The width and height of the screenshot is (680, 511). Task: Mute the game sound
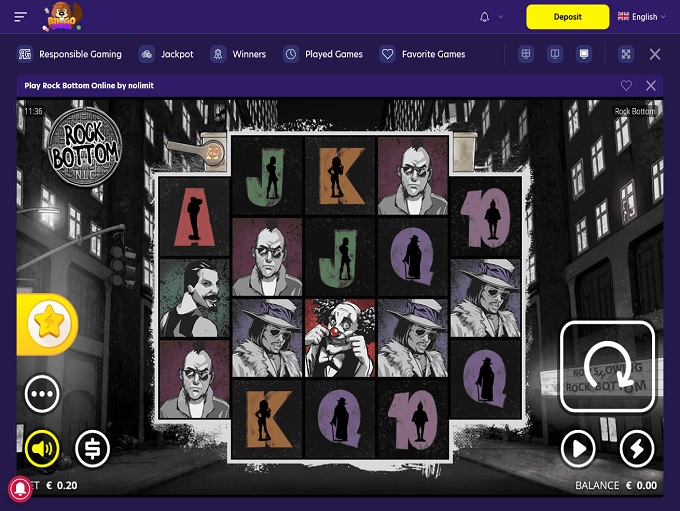pyautogui.click(x=42, y=449)
